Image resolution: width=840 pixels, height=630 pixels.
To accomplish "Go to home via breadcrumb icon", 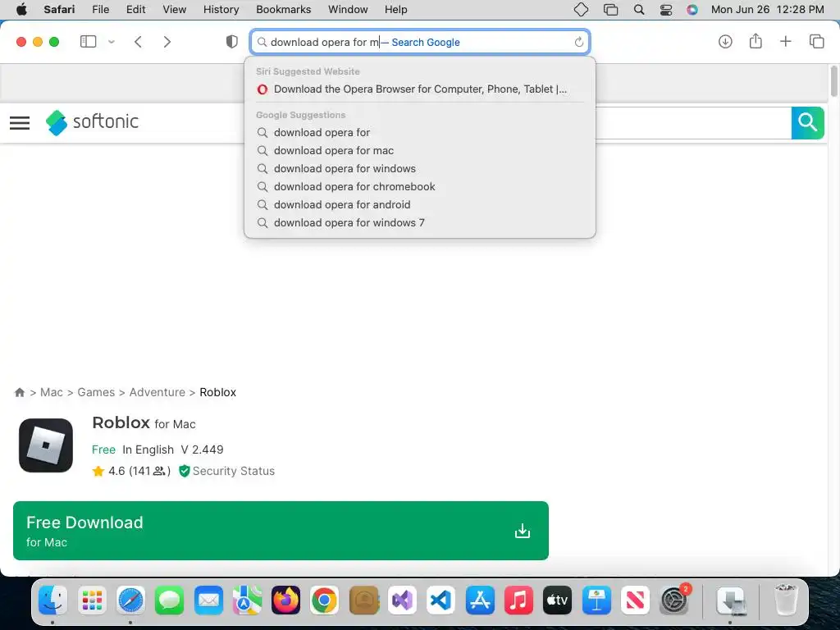I will [x=20, y=393].
